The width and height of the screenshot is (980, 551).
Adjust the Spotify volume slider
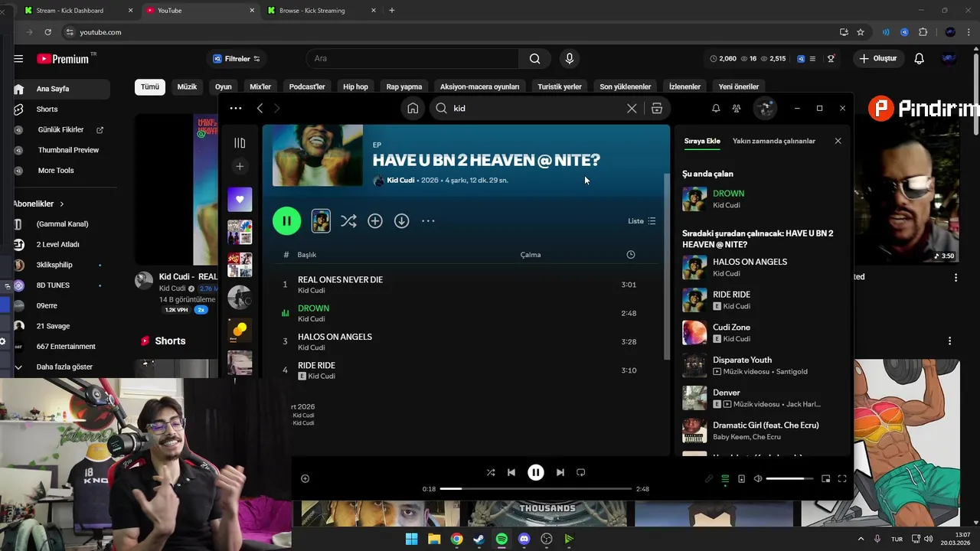coord(789,479)
